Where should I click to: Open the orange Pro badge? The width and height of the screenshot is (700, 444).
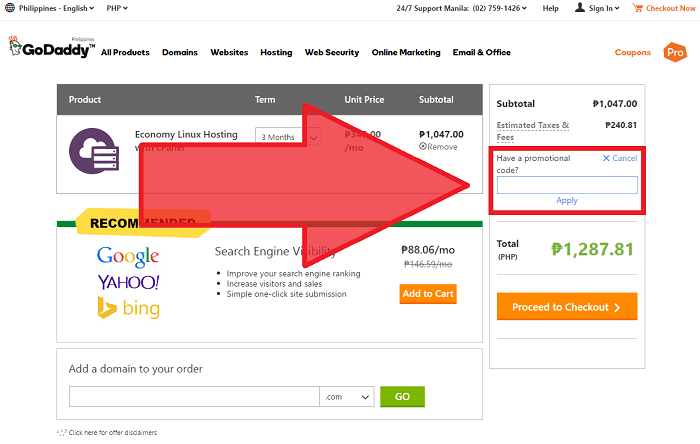coord(675,52)
